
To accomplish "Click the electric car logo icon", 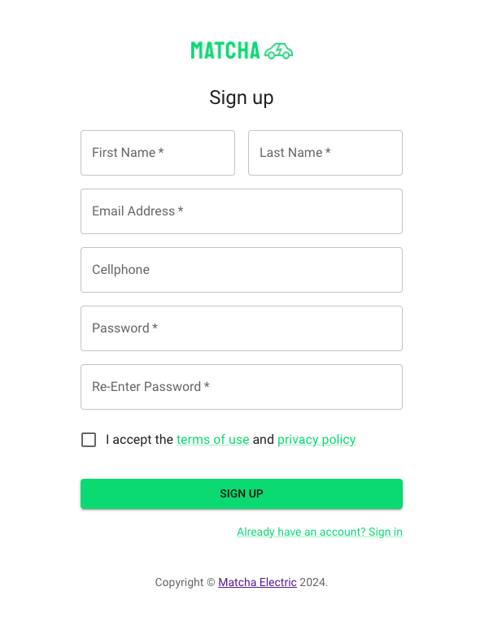I will (x=278, y=51).
